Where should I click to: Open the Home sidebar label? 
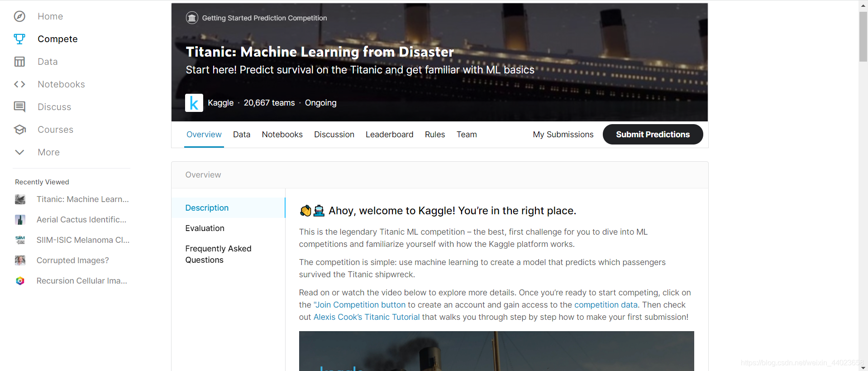click(50, 16)
